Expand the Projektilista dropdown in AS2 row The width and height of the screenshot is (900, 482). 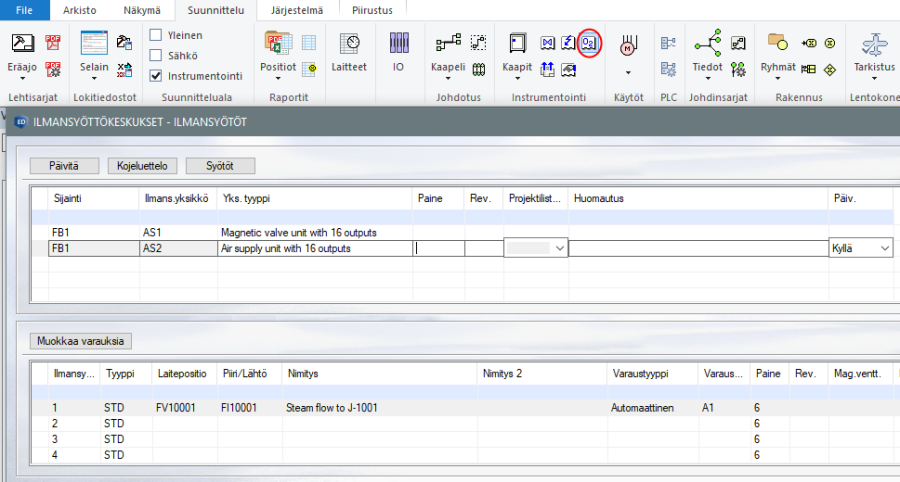coord(558,249)
